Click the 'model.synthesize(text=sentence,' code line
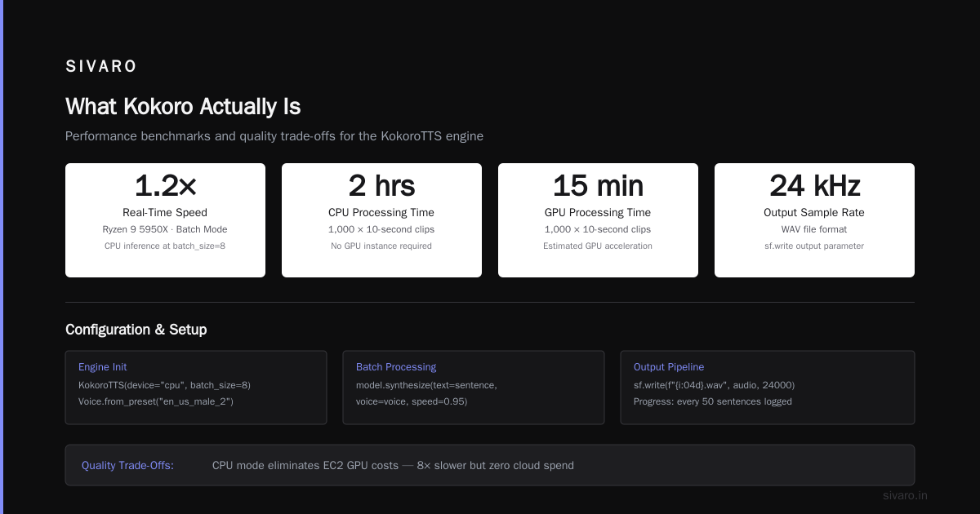Viewport: 980px width, 514px height. click(x=426, y=385)
